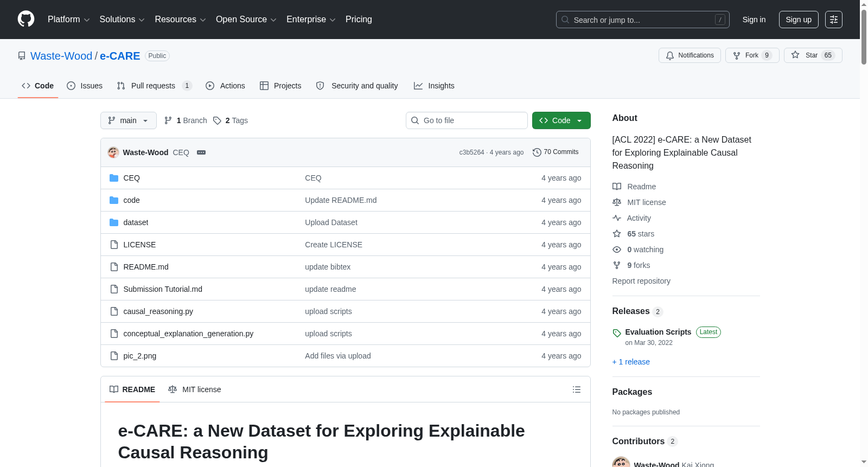Click the tag icon next to Tags
This screenshot has height=467, width=868.
point(217,120)
